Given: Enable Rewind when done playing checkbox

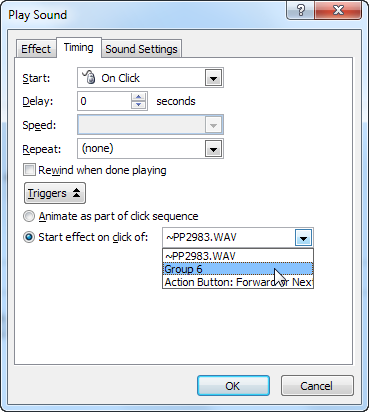Looking at the screenshot, I should pyautogui.click(x=29, y=170).
